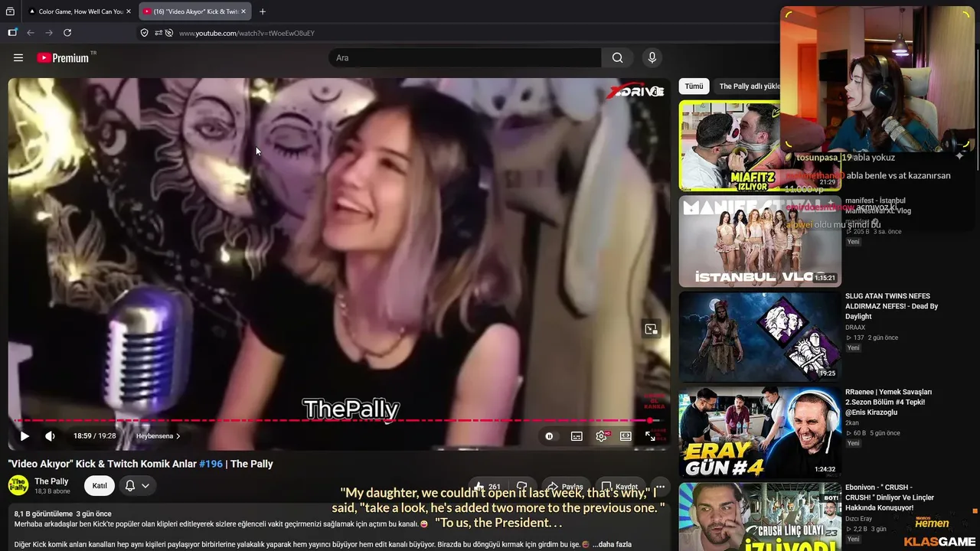This screenshot has height=551, width=980.
Task: Expand description with '...daha fazla'
Action: click(612, 544)
